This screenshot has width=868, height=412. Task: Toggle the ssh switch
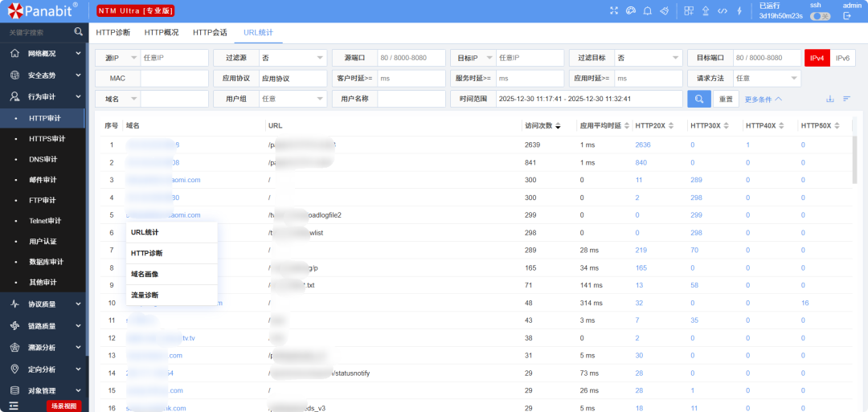[821, 17]
